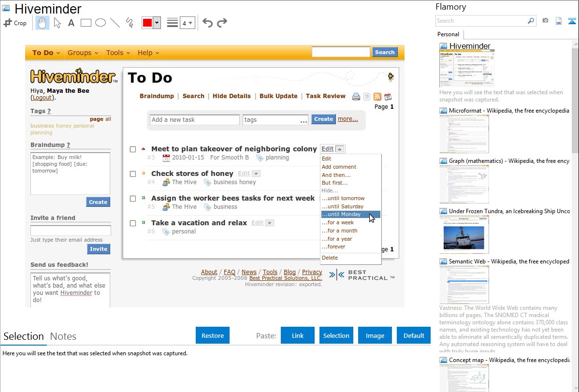This screenshot has height=392, width=579.
Task: Click the paste Link button
Action: click(x=298, y=335)
